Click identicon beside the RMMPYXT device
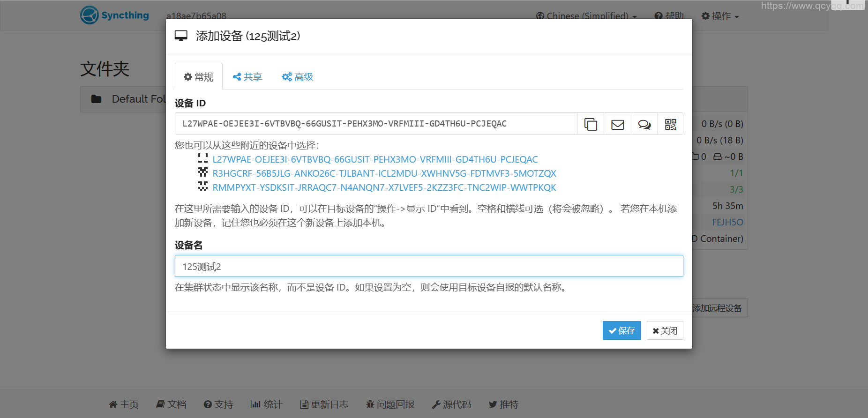 (203, 187)
